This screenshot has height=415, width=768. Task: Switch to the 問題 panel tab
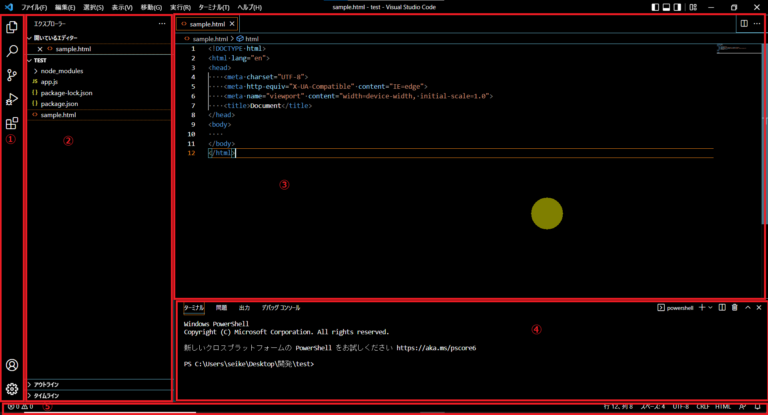(221, 308)
